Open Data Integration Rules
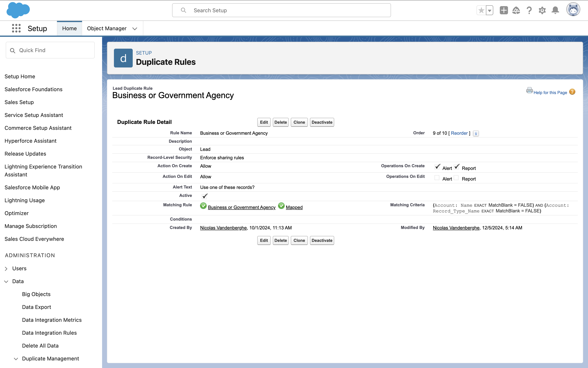The height and width of the screenshot is (368, 588). [x=49, y=333]
